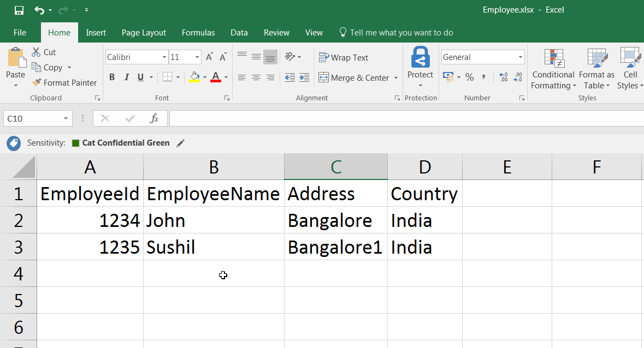Screen dimensions: 644x348
Task: Edit the sensitivity label
Action: point(181,143)
